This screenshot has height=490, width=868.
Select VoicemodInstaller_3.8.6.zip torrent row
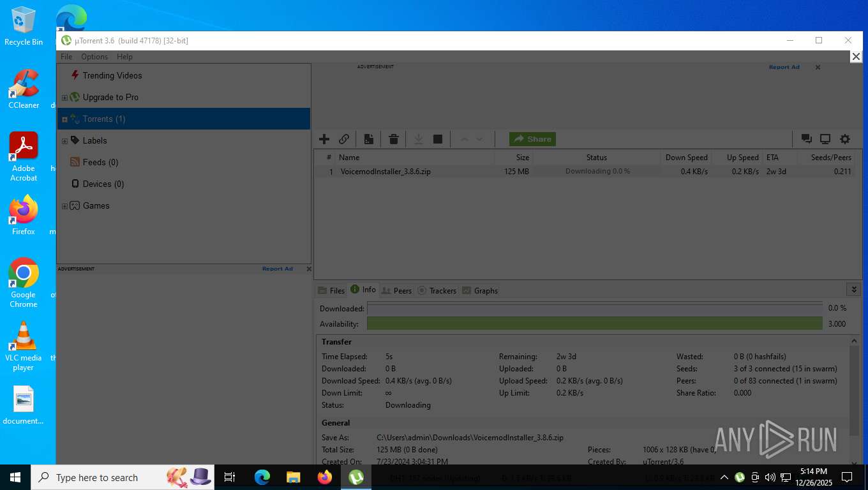point(584,172)
